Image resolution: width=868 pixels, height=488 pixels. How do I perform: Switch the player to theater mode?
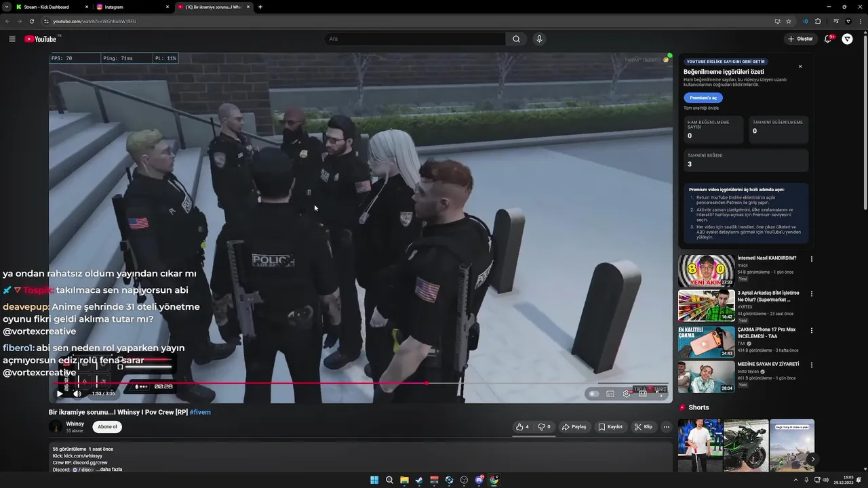[643, 393]
